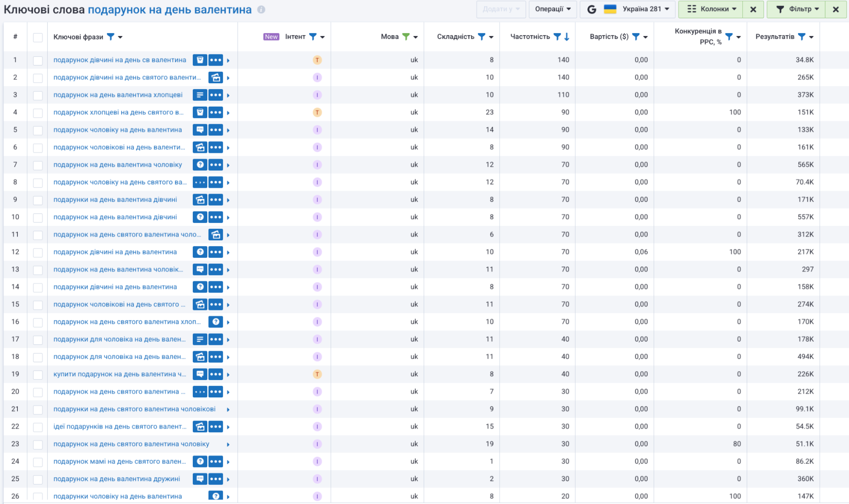The height and width of the screenshot is (504, 849).
Task: Click the question mark icon in row 24
Action: (x=200, y=462)
